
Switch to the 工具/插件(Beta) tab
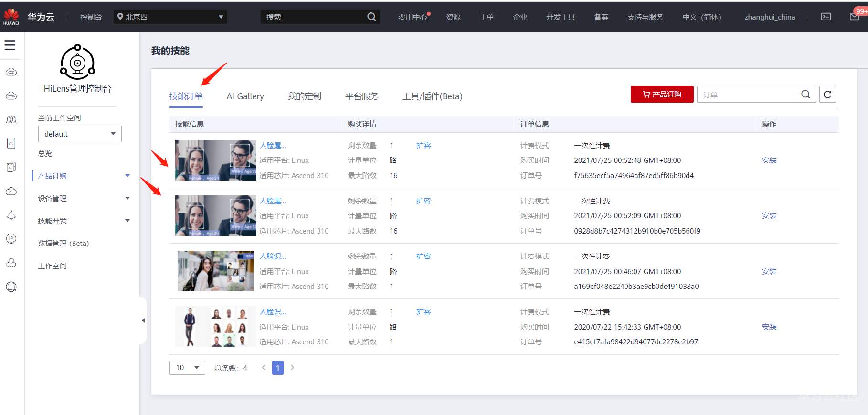[x=432, y=96]
